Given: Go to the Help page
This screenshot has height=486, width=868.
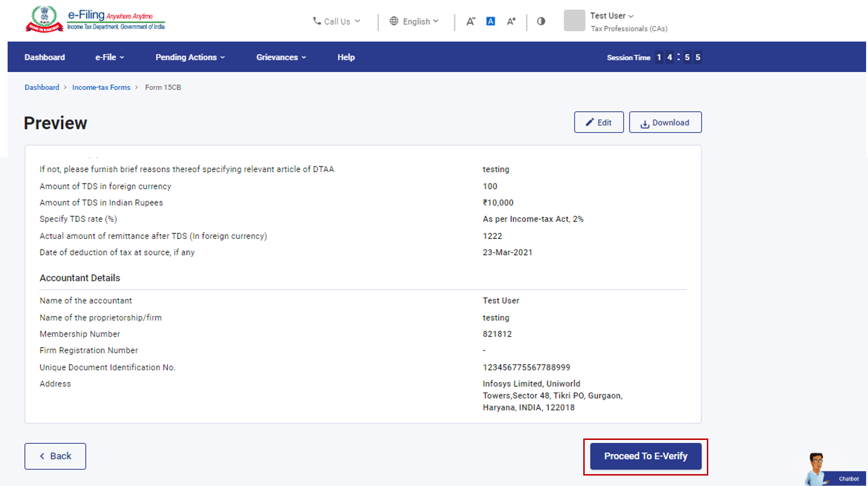Looking at the screenshot, I should click(346, 57).
